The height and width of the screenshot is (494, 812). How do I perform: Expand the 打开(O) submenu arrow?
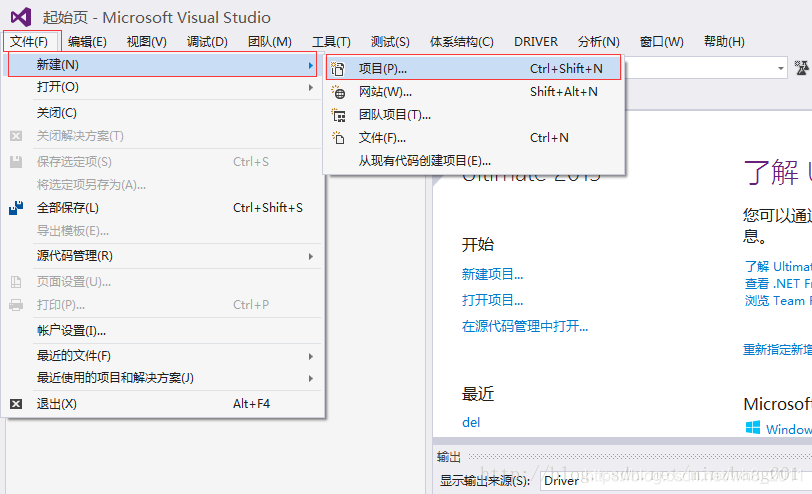(x=311, y=88)
